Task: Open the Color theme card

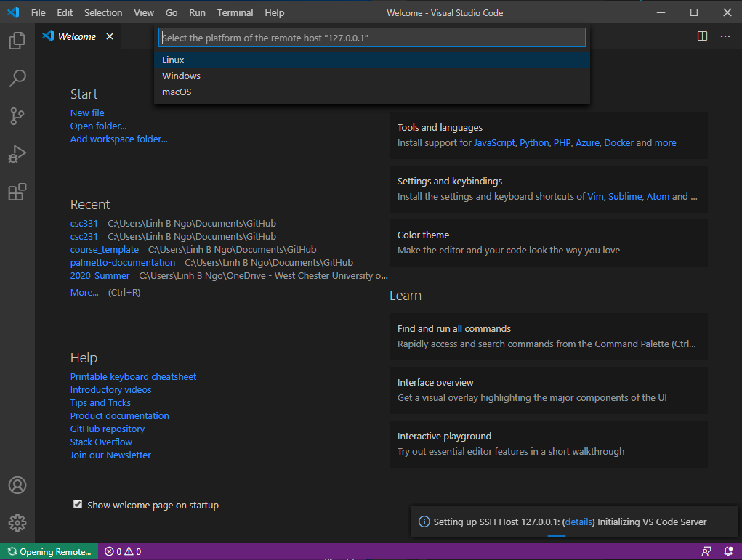Action: point(549,243)
